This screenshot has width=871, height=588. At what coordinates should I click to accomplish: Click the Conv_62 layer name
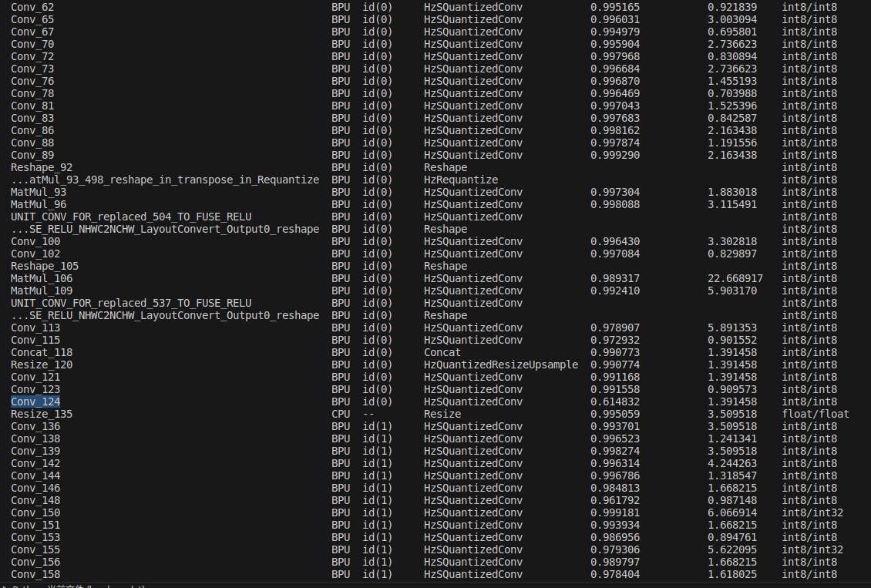tap(32, 7)
